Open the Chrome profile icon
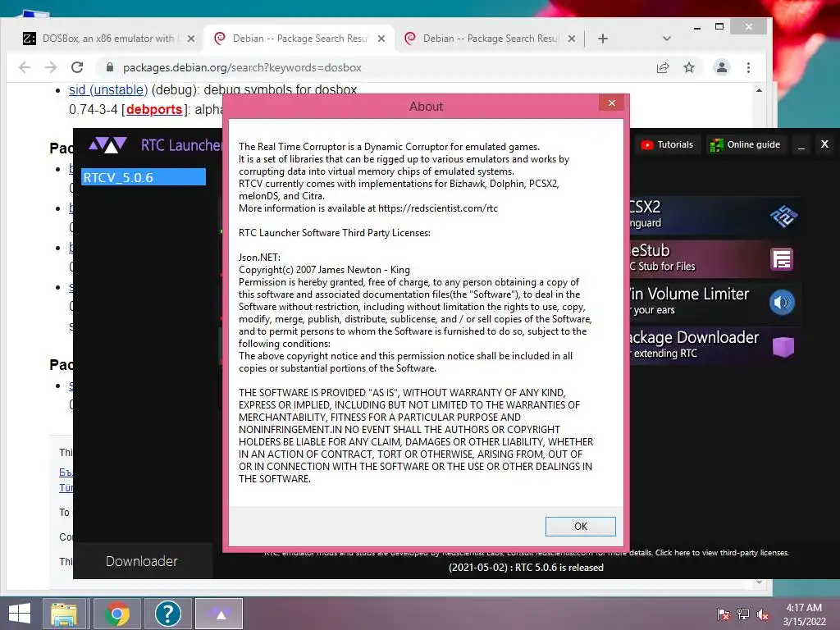 (x=722, y=67)
